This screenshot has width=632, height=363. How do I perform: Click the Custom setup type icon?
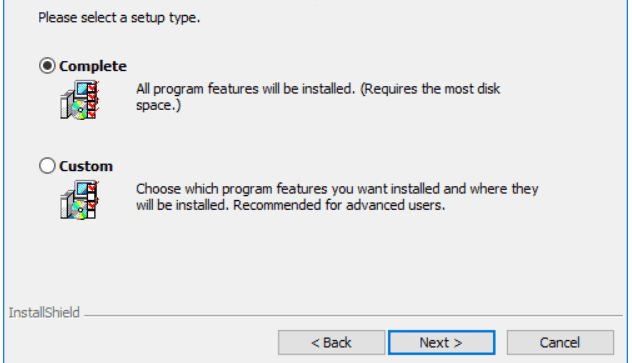(79, 199)
